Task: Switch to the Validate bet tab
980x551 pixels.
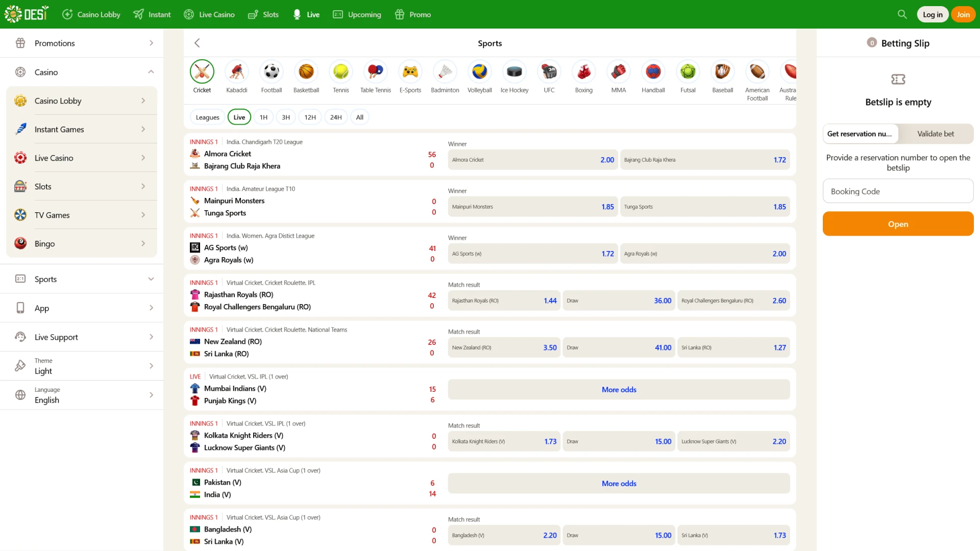Action: click(x=935, y=134)
